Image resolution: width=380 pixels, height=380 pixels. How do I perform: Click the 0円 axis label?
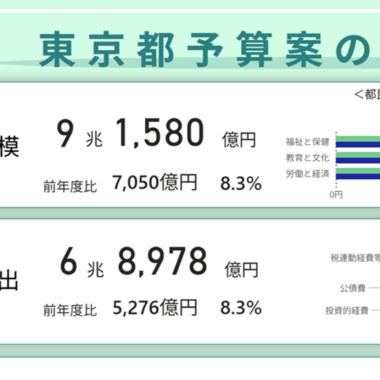[x=336, y=195]
